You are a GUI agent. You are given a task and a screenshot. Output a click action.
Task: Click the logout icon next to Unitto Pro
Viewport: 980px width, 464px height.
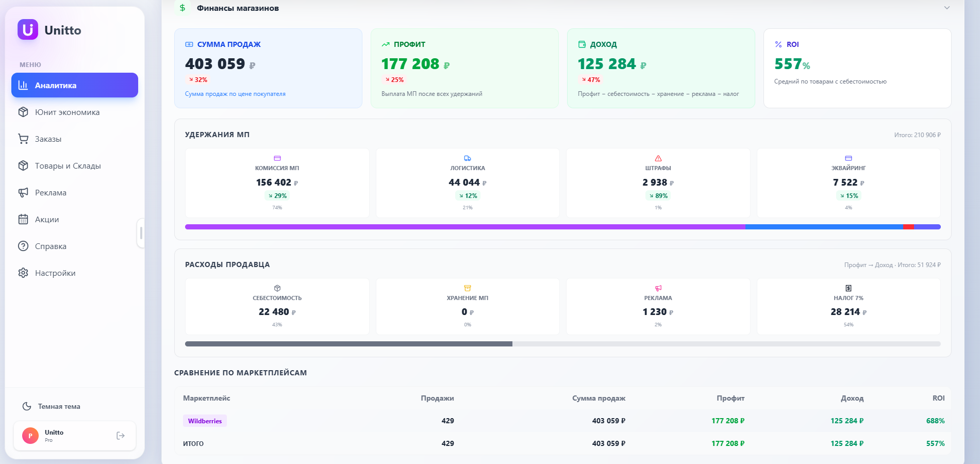click(x=121, y=436)
